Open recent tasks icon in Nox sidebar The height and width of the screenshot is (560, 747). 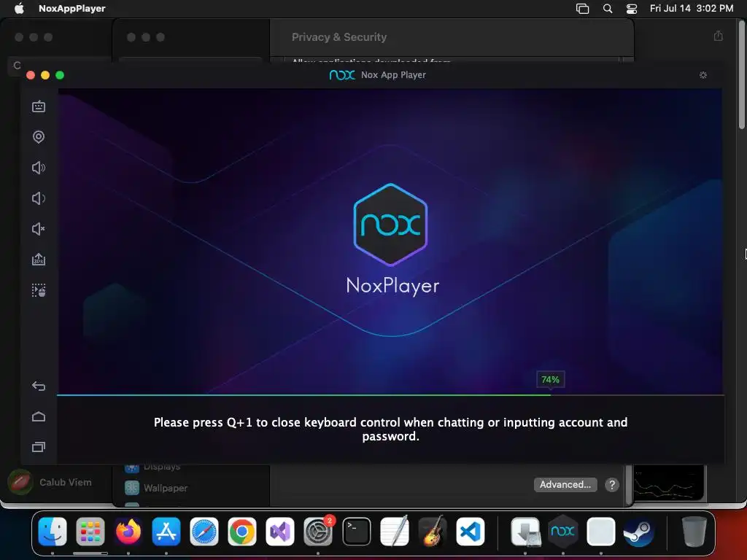(39, 447)
